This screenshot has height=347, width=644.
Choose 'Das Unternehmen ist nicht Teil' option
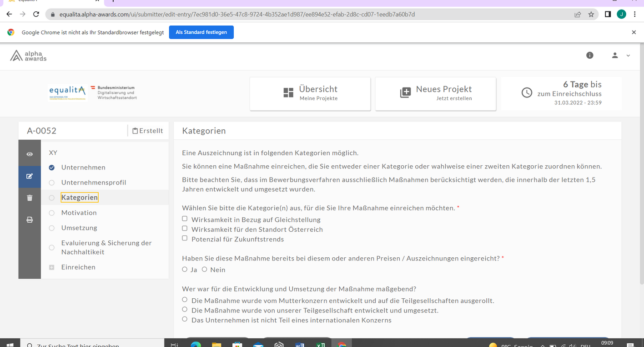[185, 319]
